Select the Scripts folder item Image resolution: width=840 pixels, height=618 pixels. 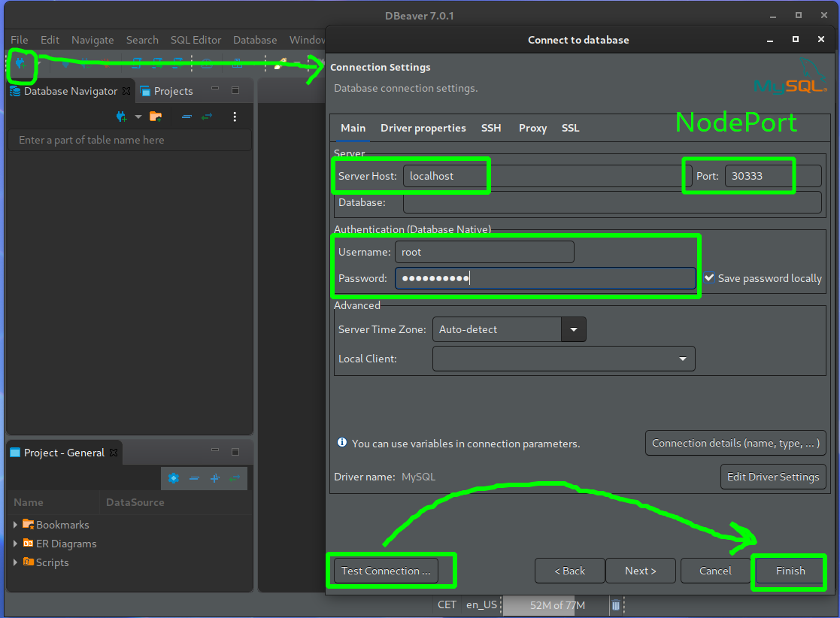click(46, 562)
